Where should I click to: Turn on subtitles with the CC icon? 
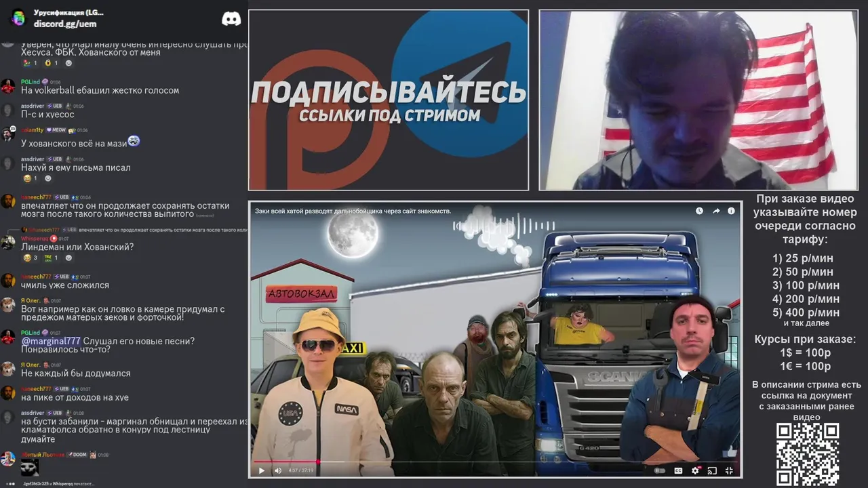(678, 470)
